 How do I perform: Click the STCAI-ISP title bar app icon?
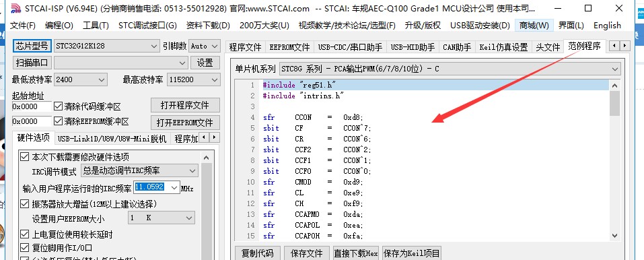(15, 8)
